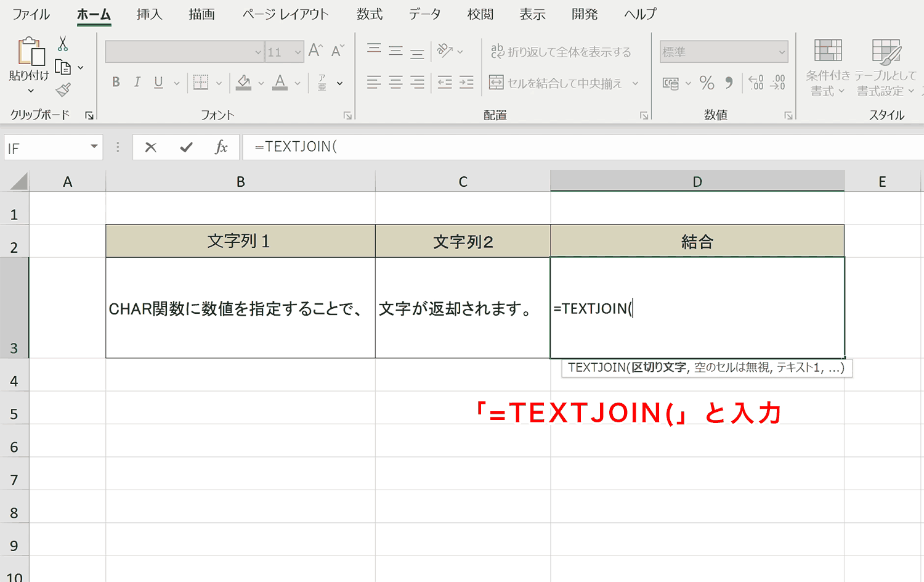The image size is (924, 582).
Task: Open the フォント dialog launcher
Action: (x=347, y=115)
